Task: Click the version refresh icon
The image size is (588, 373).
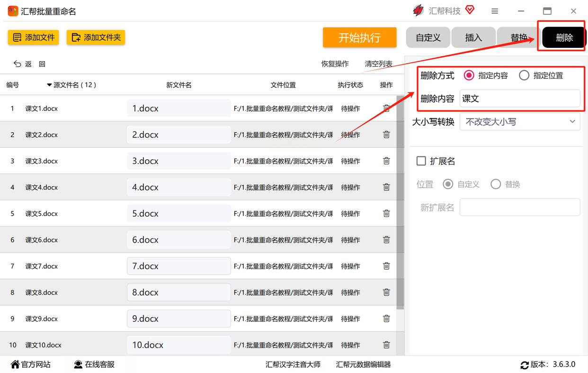Action: [x=525, y=365]
